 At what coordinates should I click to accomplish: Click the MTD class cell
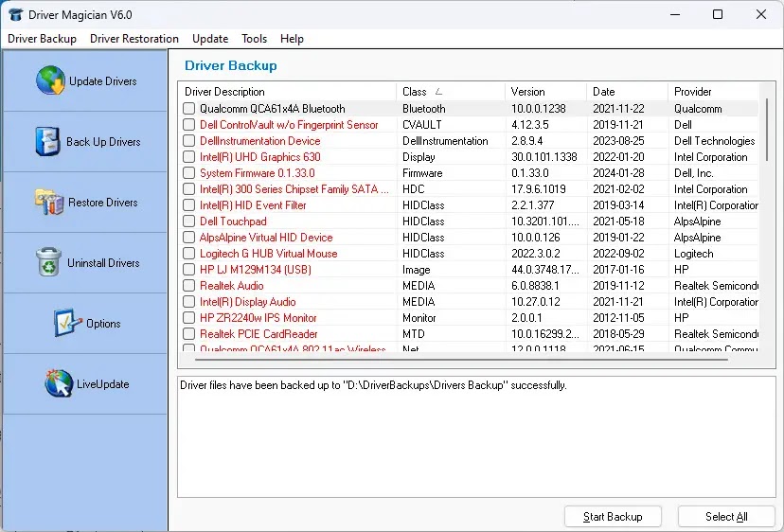413,333
